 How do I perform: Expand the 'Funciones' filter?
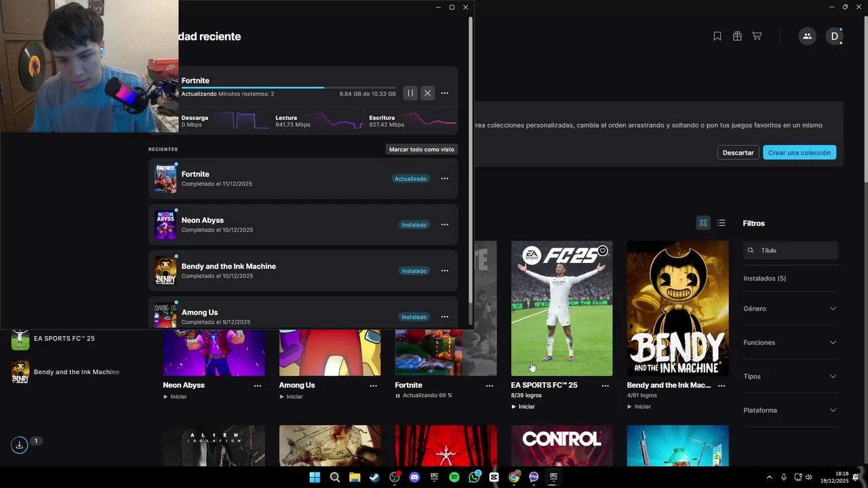[x=791, y=342]
